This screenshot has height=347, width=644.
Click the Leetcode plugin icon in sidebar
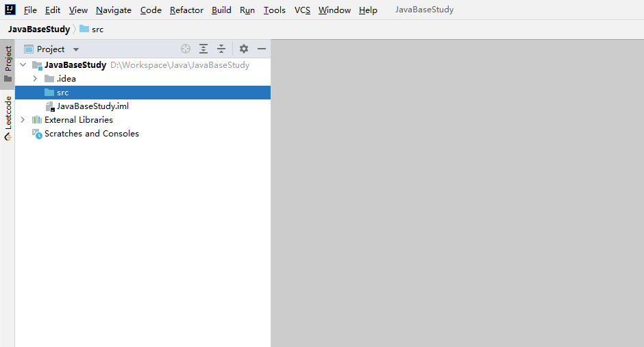(8, 137)
